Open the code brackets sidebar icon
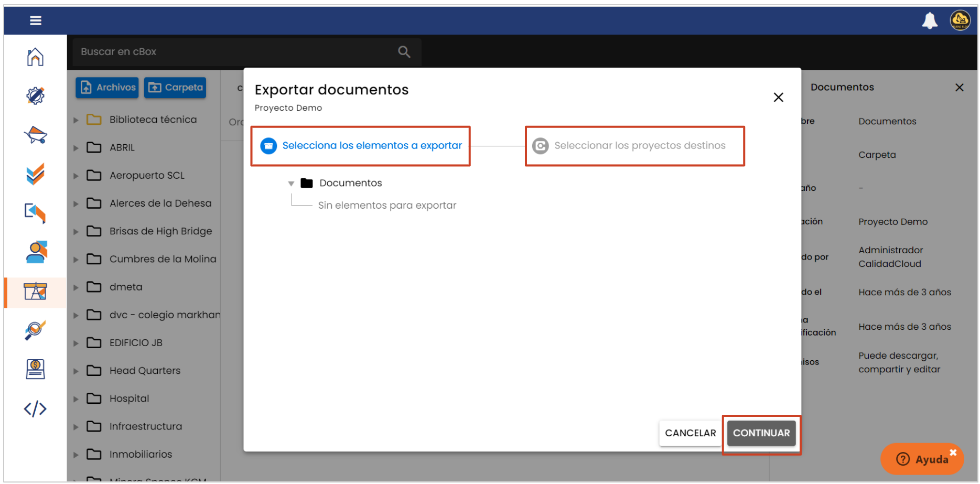The height and width of the screenshot is (484, 980). (x=35, y=408)
